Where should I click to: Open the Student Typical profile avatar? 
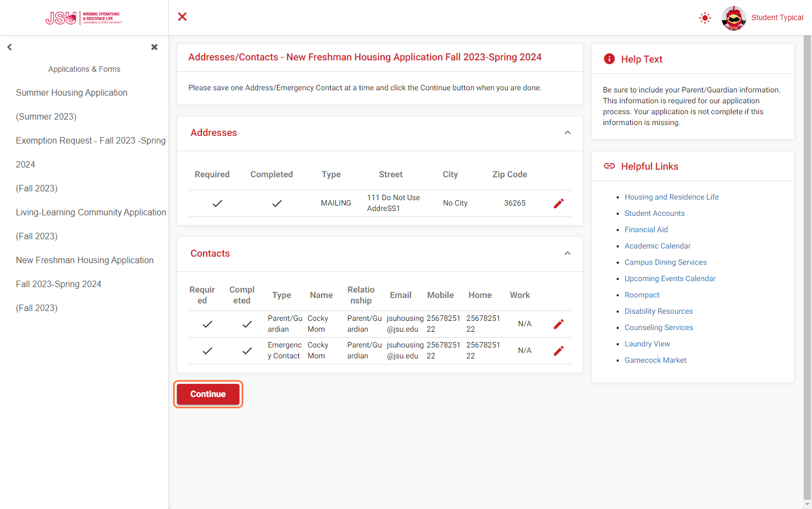[734, 18]
